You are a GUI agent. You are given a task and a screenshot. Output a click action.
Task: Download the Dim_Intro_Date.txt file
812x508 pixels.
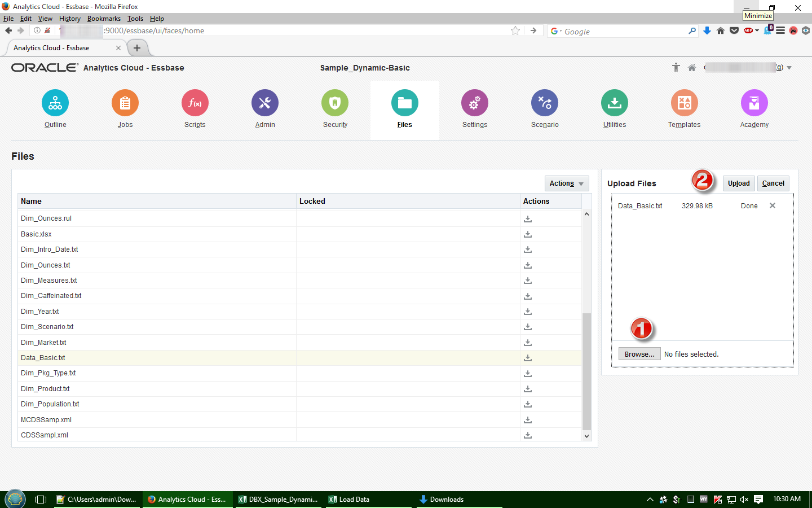(528, 249)
